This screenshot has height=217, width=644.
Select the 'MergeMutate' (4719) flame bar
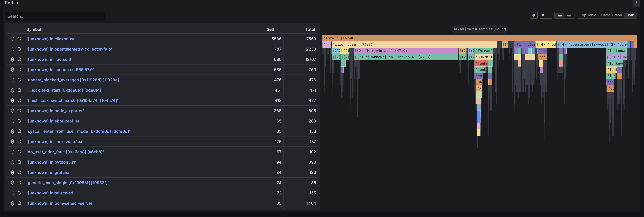406,51
